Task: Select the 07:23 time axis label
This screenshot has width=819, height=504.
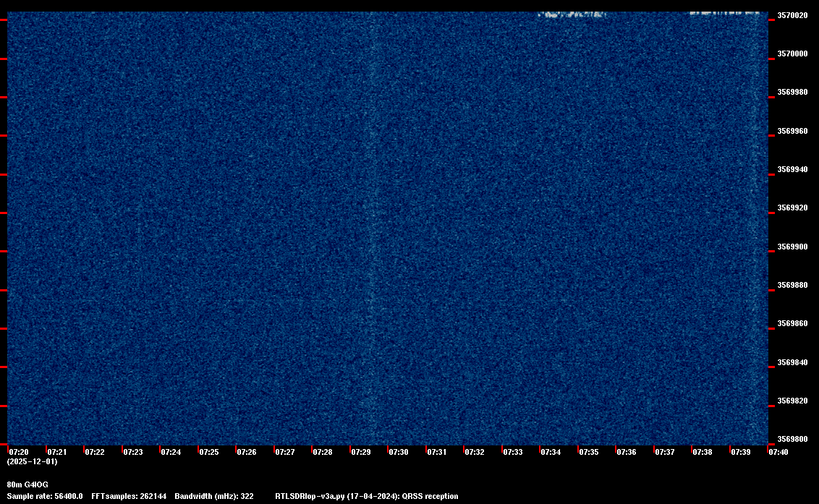Action: coord(132,452)
